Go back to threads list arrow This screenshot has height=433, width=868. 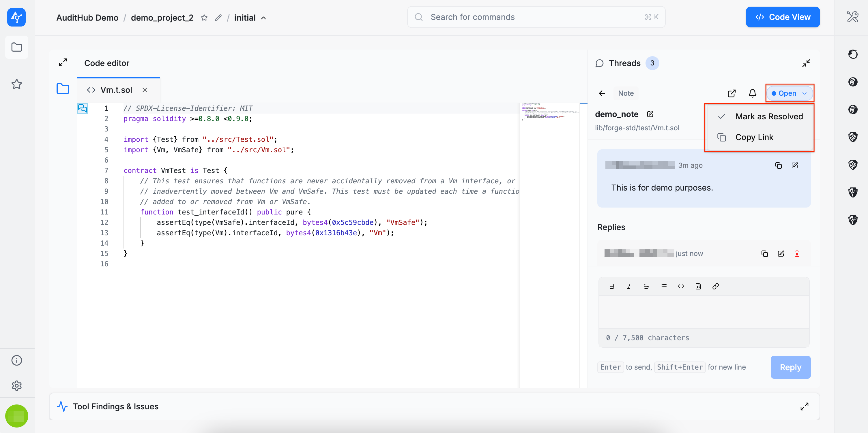point(602,93)
